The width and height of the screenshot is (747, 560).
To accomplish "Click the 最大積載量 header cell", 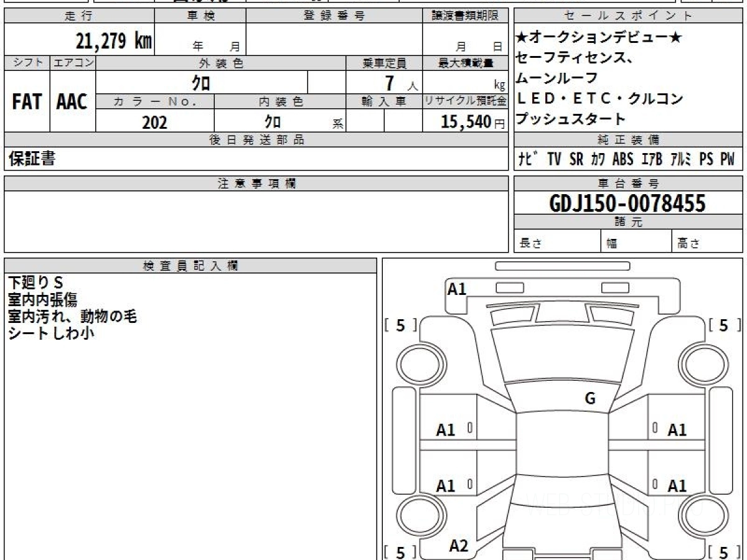I will click(466, 63).
